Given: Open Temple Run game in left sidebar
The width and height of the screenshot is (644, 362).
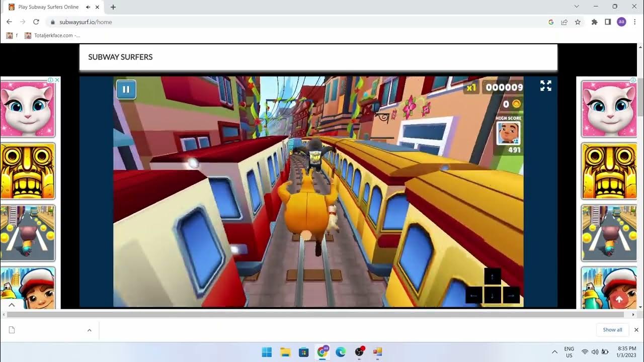Looking at the screenshot, I should pos(28,171).
